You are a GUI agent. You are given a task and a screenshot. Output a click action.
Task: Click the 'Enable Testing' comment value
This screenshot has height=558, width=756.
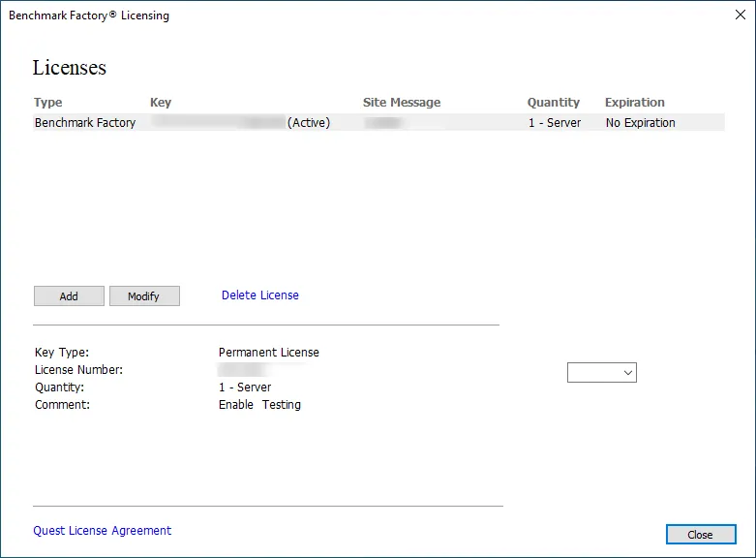coord(259,405)
